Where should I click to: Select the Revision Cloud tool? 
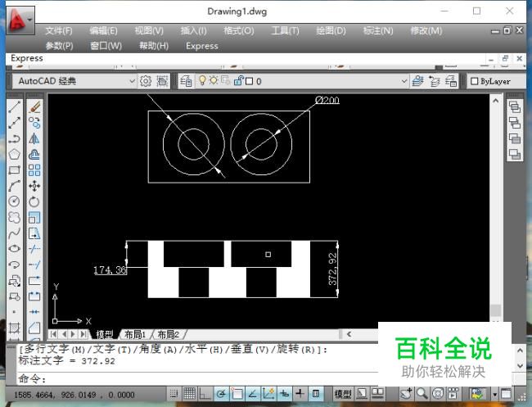pos(14,217)
